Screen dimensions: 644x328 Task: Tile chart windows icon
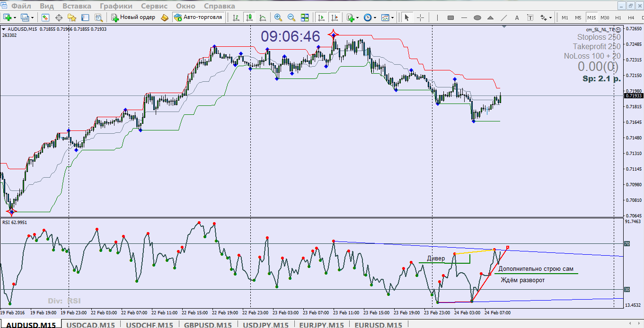point(305,17)
